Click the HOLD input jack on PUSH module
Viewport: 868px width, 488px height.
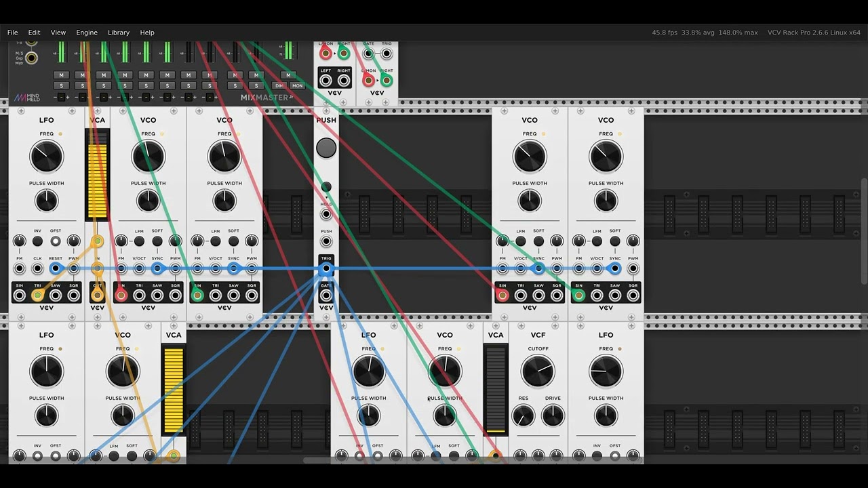326,214
